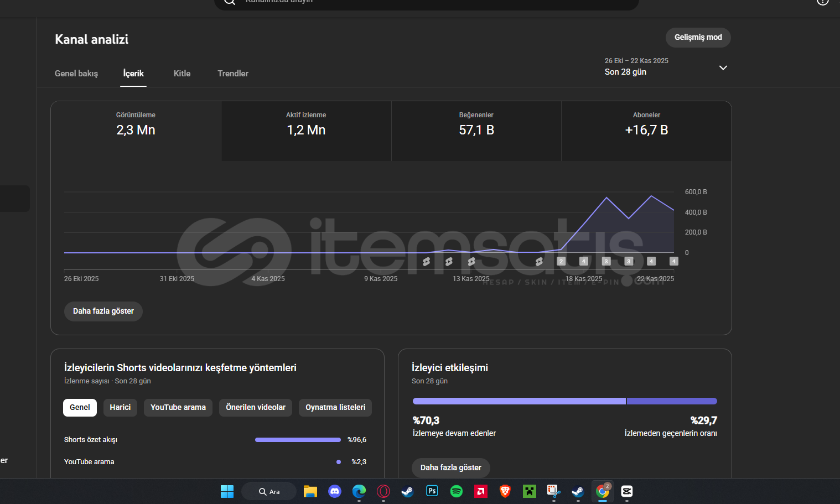Click the first Shorts video marker on the chart
This screenshot has width=840, height=504.
pyautogui.click(x=426, y=262)
